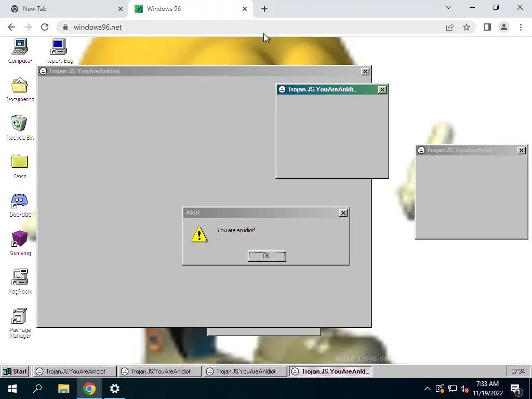Image resolution: width=532 pixels, height=399 pixels.
Task: Click the yellow warning icon in Alert
Action: (199, 234)
